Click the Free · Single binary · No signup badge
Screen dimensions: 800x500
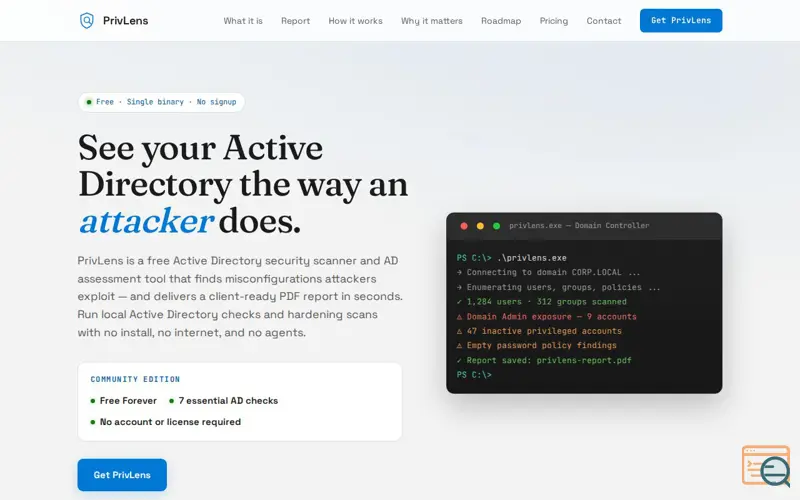click(x=161, y=102)
